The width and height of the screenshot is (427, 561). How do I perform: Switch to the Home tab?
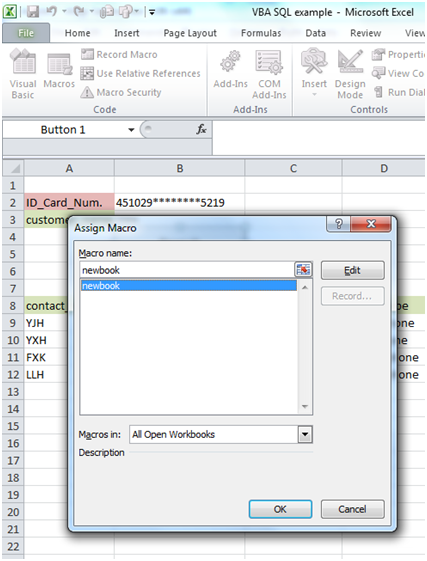click(x=77, y=33)
